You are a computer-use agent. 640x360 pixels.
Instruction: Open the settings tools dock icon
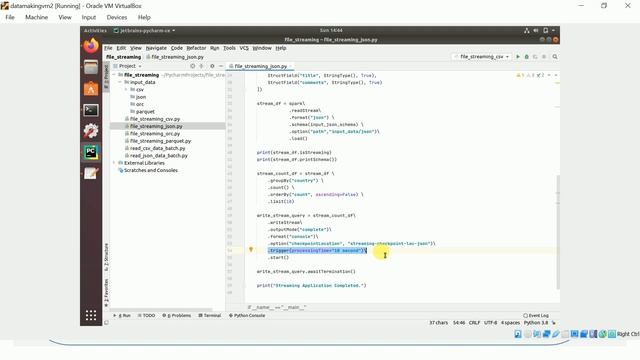point(91,131)
